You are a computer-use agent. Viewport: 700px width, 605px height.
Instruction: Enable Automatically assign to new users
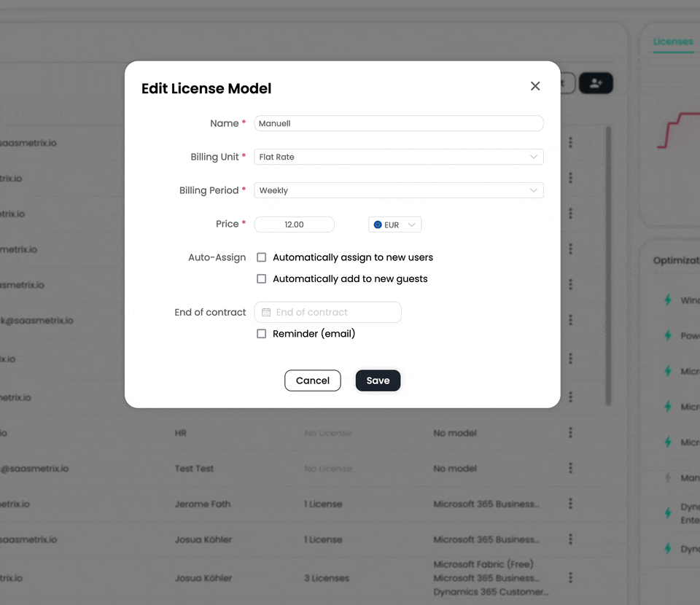[262, 257]
